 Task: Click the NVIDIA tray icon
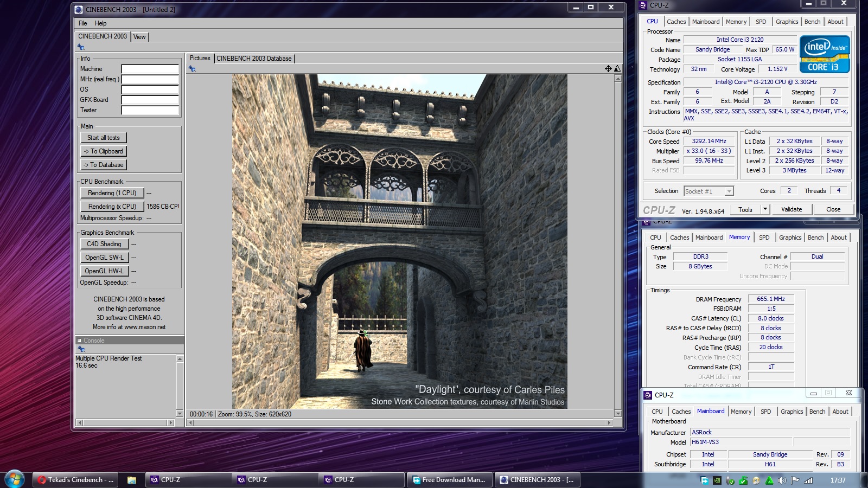click(x=717, y=480)
